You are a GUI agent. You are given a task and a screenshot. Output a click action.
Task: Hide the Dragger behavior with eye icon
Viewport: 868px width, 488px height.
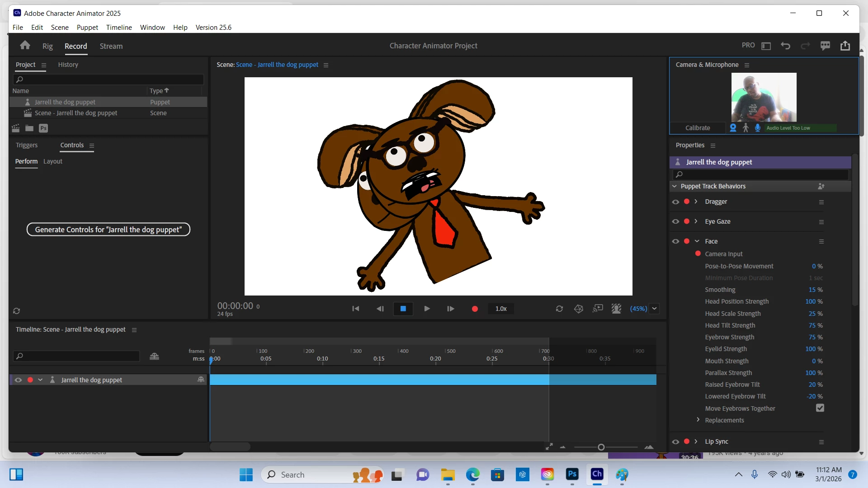pyautogui.click(x=675, y=202)
